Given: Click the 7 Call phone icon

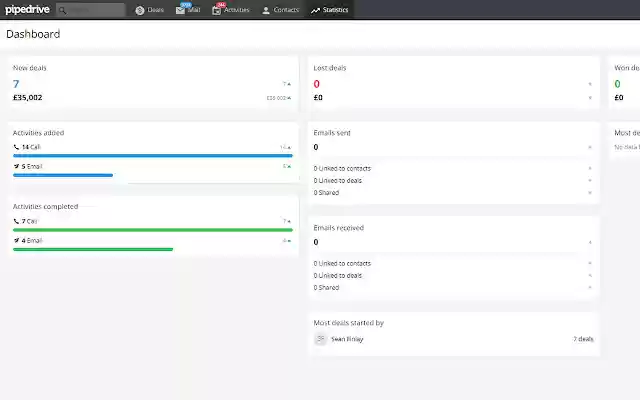Looking at the screenshot, I should coord(16,221).
